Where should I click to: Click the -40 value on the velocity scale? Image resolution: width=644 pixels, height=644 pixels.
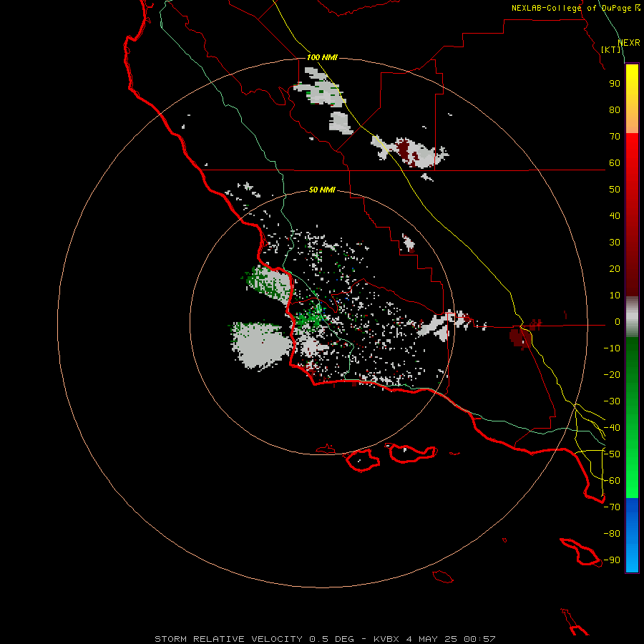612,428
